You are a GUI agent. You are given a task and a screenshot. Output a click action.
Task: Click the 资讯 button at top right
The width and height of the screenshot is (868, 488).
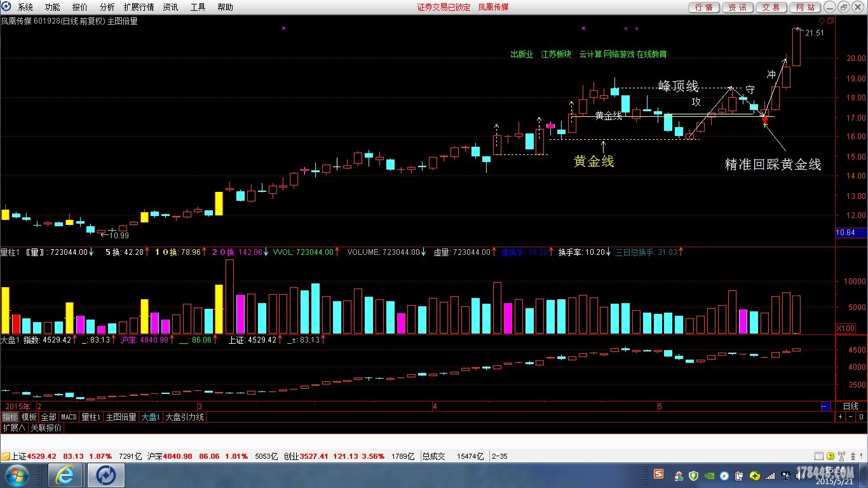[738, 7]
